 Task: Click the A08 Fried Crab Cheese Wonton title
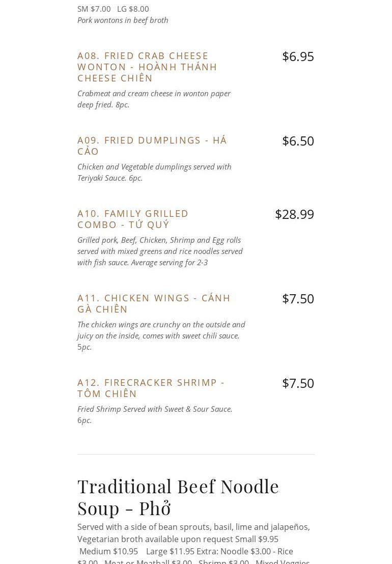(147, 67)
